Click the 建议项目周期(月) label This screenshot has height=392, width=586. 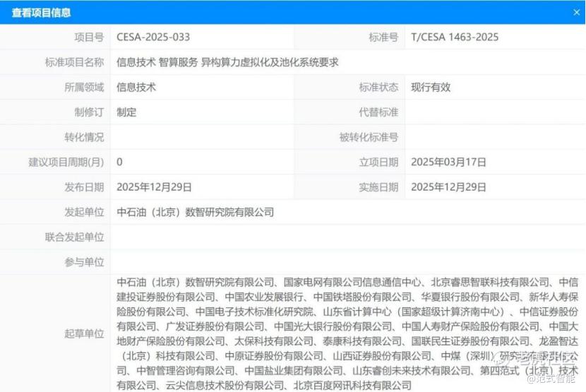click(x=66, y=162)
